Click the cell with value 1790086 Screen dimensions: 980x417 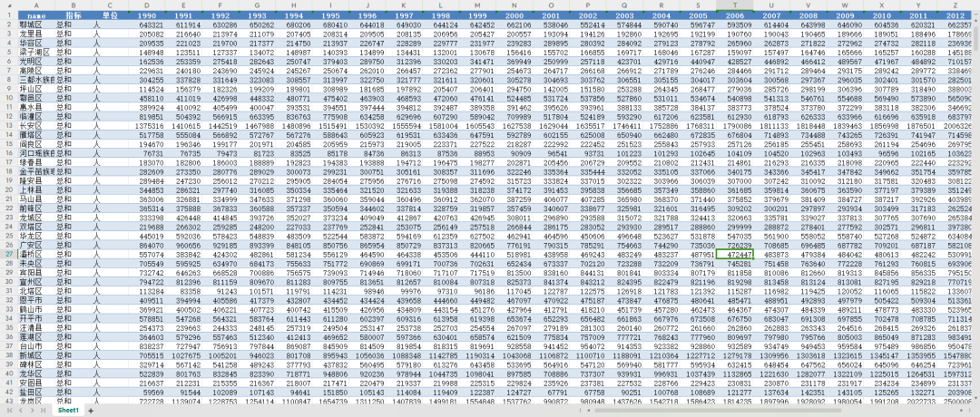(x=734, y=125)
